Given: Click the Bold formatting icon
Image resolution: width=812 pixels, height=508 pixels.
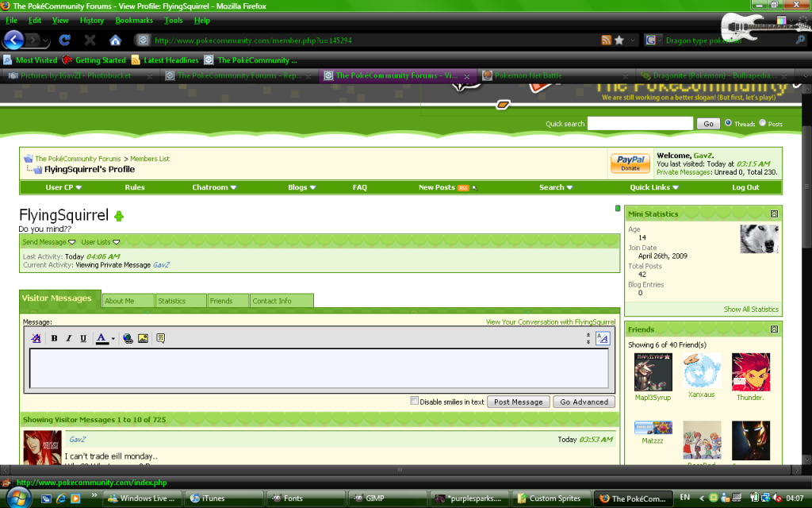Looking at the screenshot, I should coord(54,338).
